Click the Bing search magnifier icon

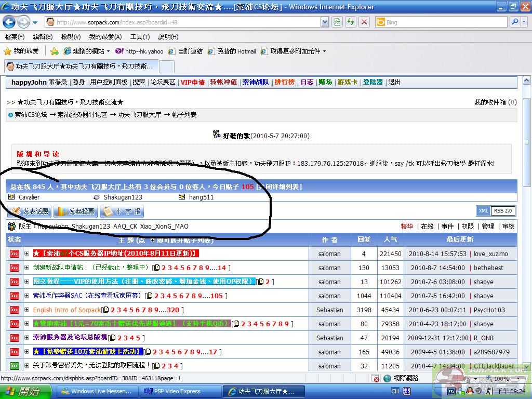click(514, 22)
